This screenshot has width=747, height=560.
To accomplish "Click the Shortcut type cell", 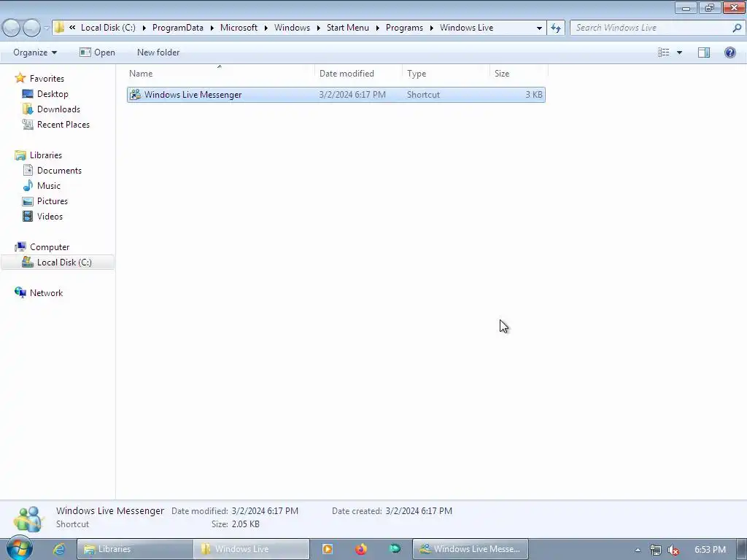I will (x=423, y=95).
